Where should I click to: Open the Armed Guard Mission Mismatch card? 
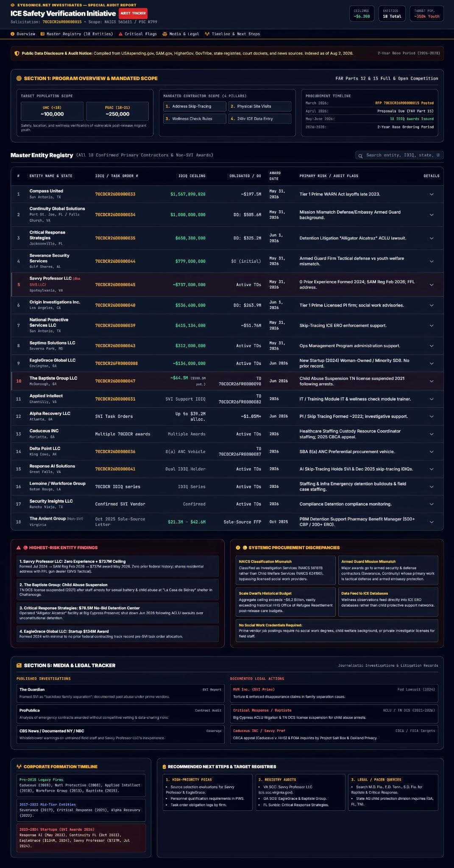(x=388, y=570)
